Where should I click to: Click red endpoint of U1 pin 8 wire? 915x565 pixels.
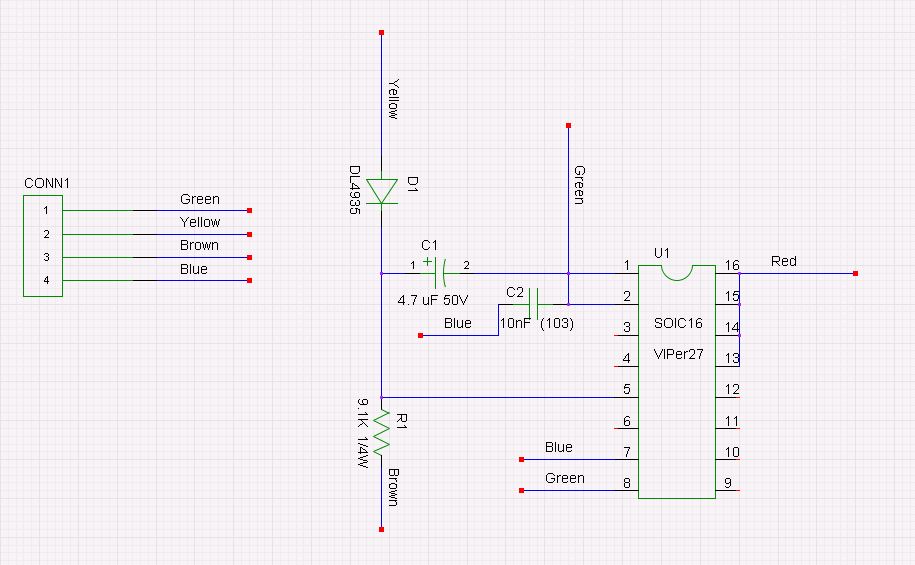click(x=522, y=491)
